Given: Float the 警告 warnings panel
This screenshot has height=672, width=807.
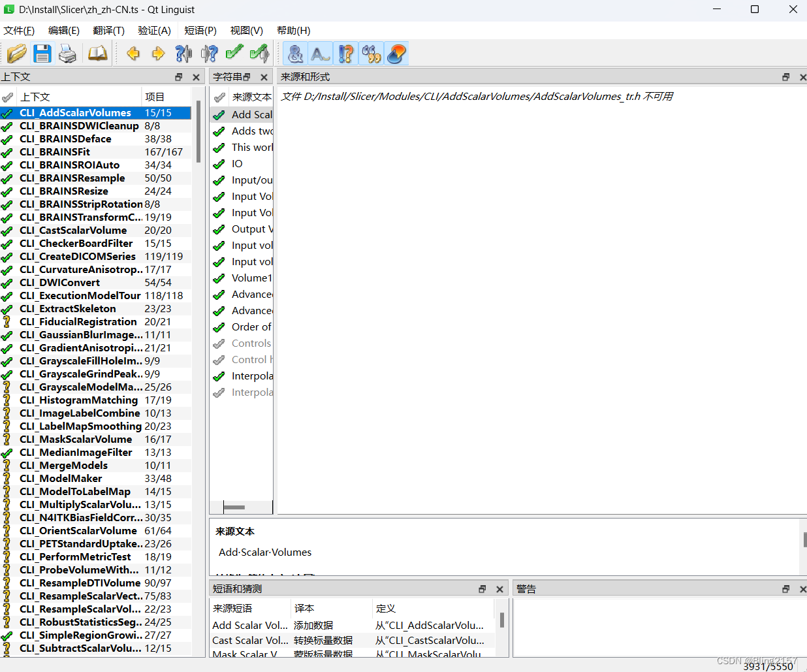Looking at the screenshot, I should pyautogui.click(x=786, y=589).
